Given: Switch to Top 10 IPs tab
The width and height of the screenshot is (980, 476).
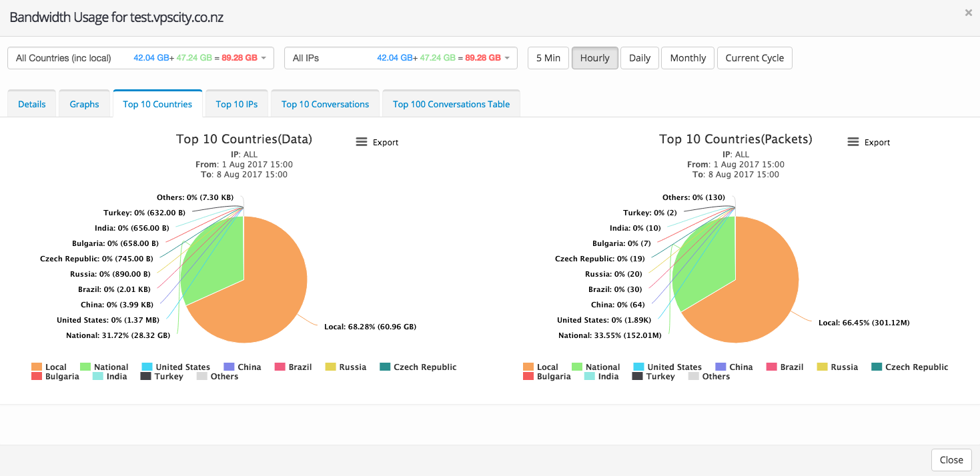Looking at the screenshot, I should tap(237, 104).
